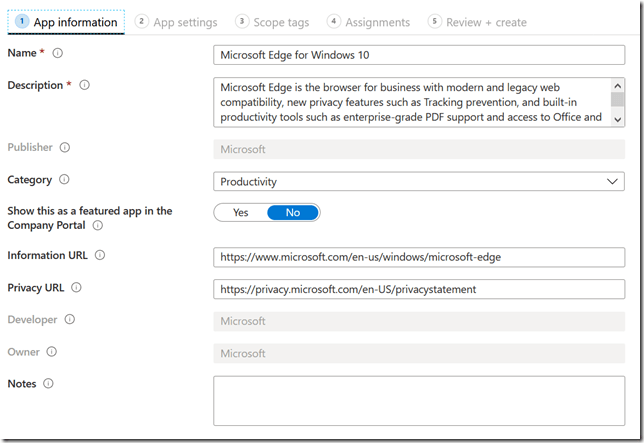Set featured app toggle to Yes
This screenshot has width=644, height=443.
[x=240, y=212]
